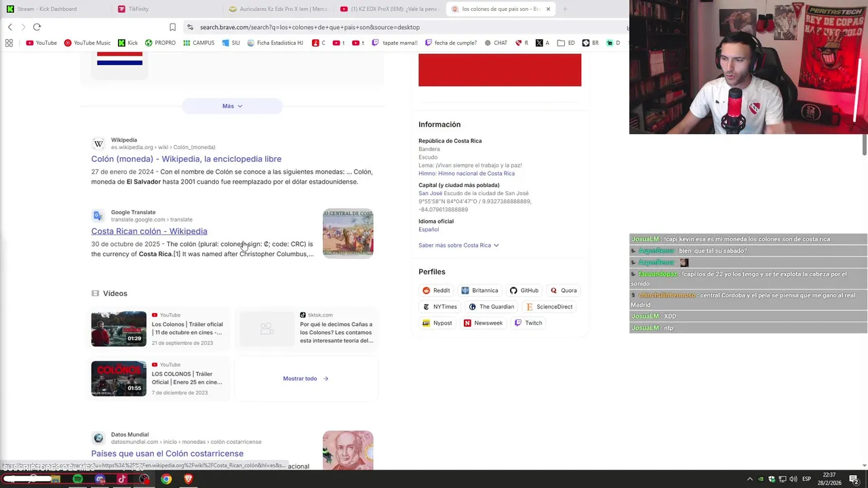Image resolution: width=868 pixels, height=488 pixels.
Task: Open Costa Rican colón Wikipedia result
Action: (149, 231)
